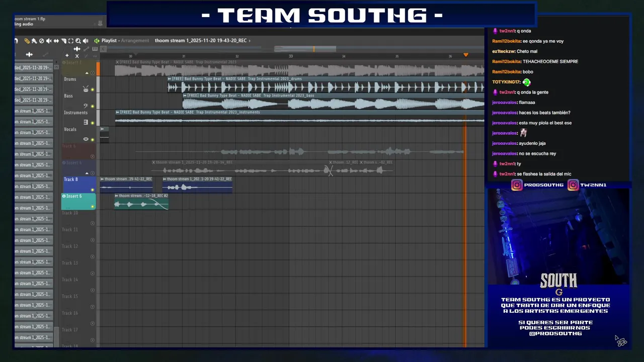Toggle mute LED on Drums track
Screen dimensions: 644x362
[x=93, y=90]
